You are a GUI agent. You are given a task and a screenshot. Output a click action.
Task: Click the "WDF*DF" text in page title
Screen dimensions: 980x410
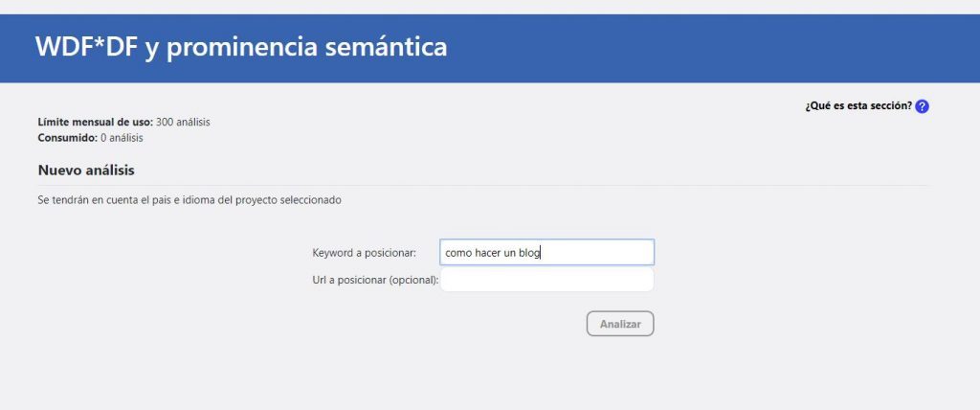point(86,46)
